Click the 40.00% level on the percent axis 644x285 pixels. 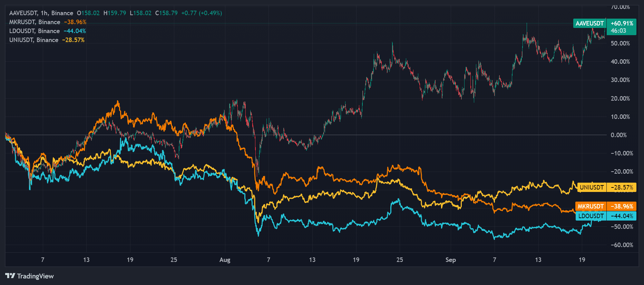(x=620, y=62)
